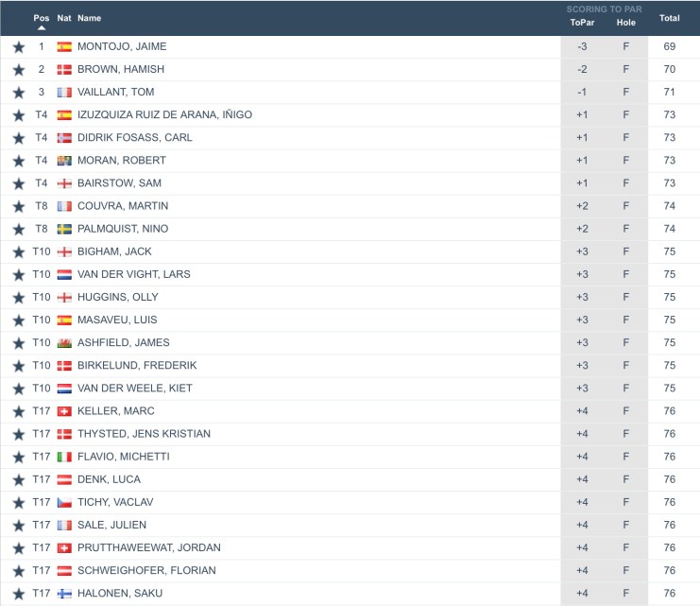
Task: Click the Welsh flag beside James Ashfield
Action: coord(64,342)
